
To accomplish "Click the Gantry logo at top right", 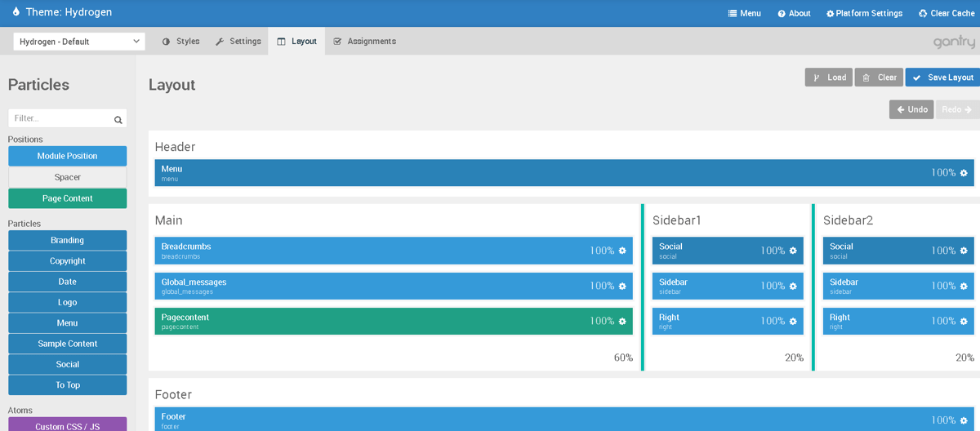I will pyautogui.click(x=953, y=42).
